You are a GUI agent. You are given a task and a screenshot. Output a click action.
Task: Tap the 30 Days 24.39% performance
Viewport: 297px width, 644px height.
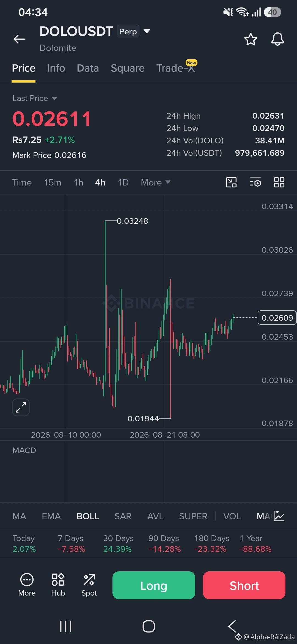pos(118,544)
